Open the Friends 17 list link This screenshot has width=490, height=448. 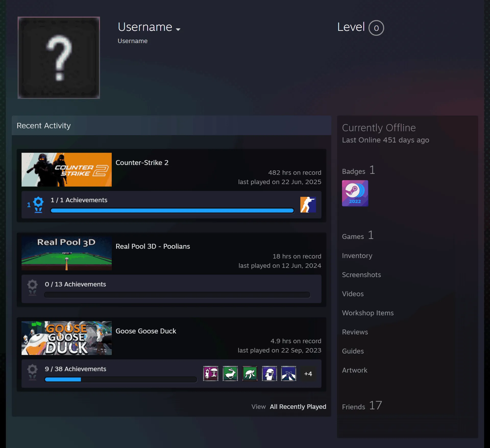pos(362,405)
